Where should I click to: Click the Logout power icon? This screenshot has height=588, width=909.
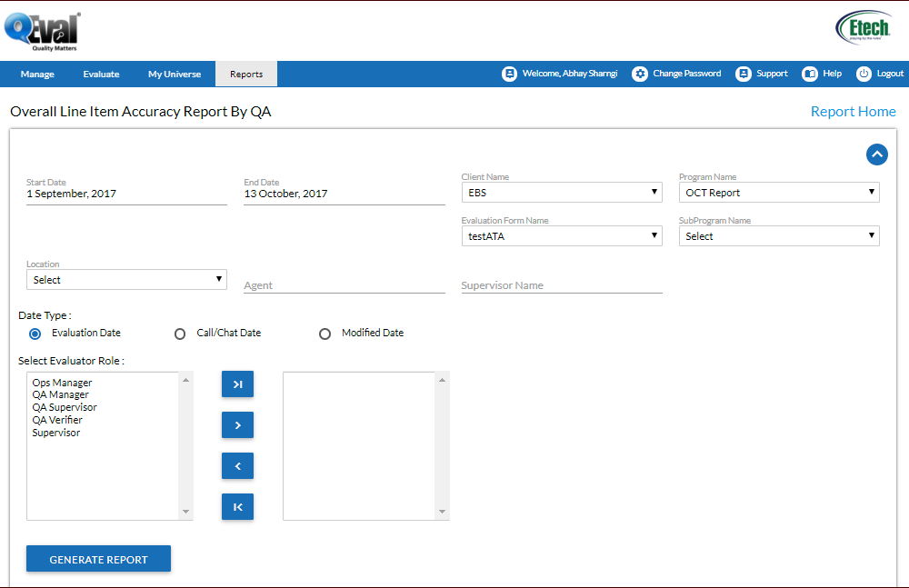click(x=864, y=74)
